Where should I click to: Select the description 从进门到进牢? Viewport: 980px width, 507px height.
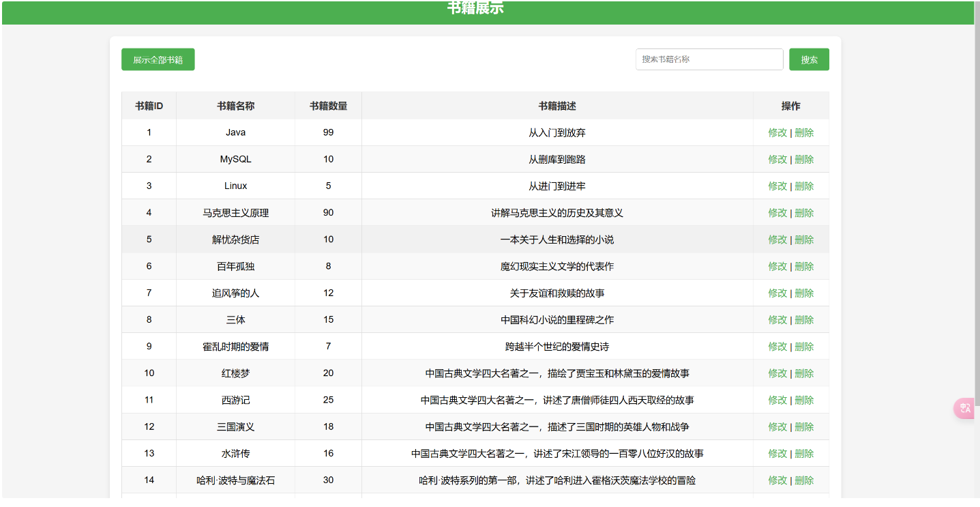[557, 186]
